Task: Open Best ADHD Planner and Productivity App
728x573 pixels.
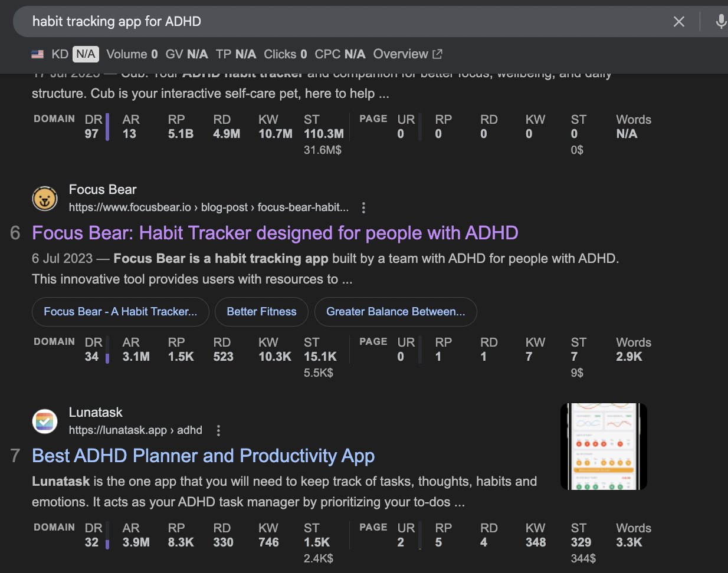Action: point(203,456)
